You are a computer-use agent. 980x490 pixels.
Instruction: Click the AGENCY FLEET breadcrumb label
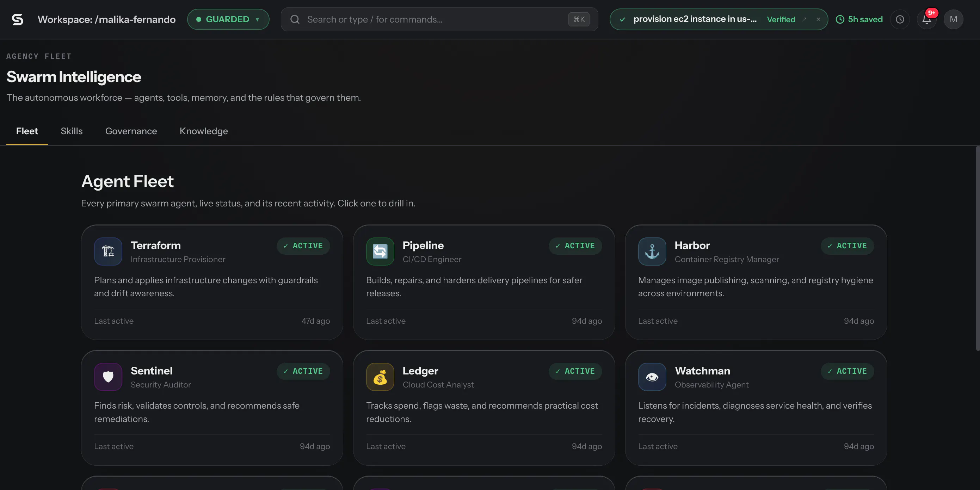(x=39, y=56)
